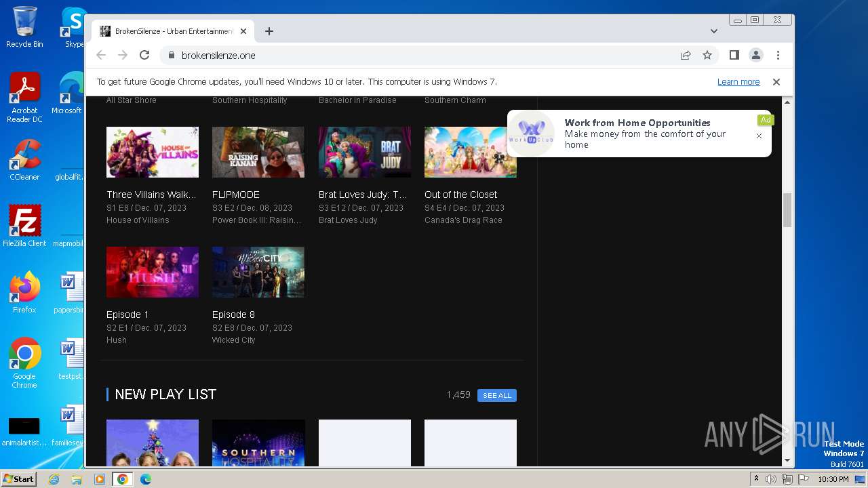Click the Southern Hospitality label

click(x=250, y=100)
